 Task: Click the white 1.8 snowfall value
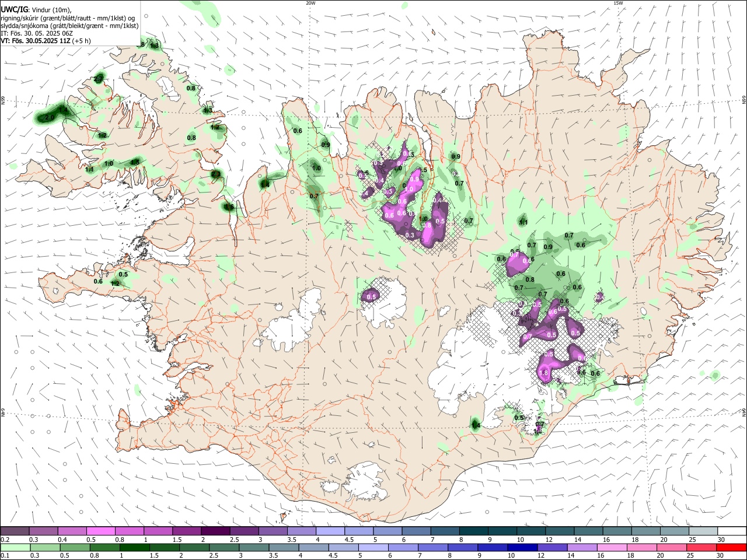click(544, 373)
